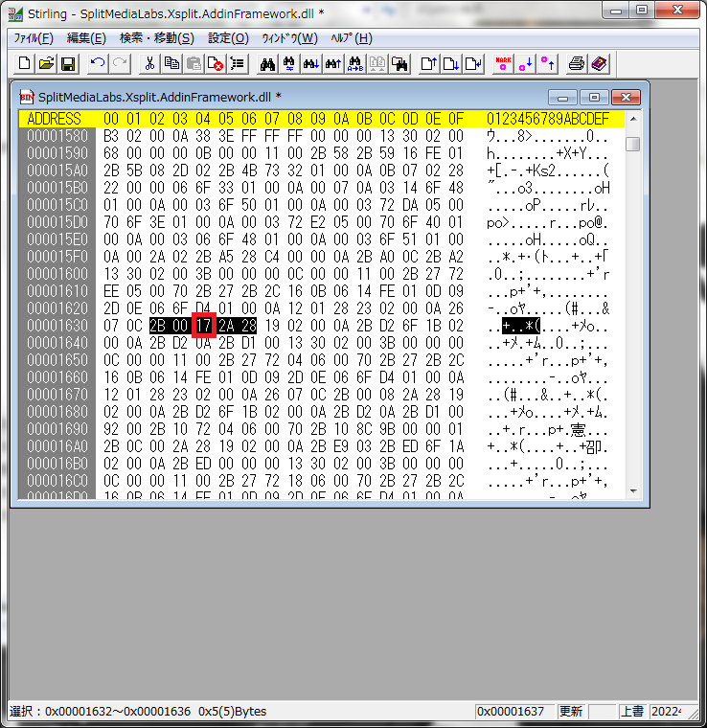Click the 憲 character in ASCII column
The height and width of the screenshot is (728, 707).
coord(578,429)
